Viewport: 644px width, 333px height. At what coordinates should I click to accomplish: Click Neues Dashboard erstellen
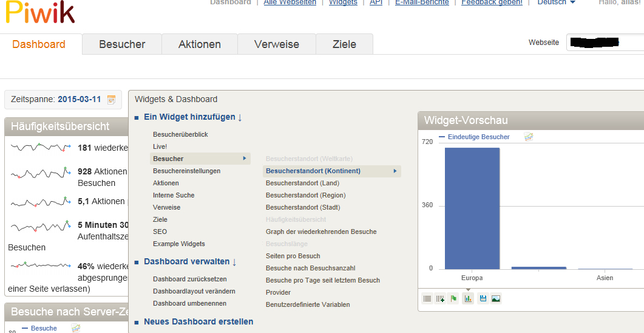click(x=198, y=321)
